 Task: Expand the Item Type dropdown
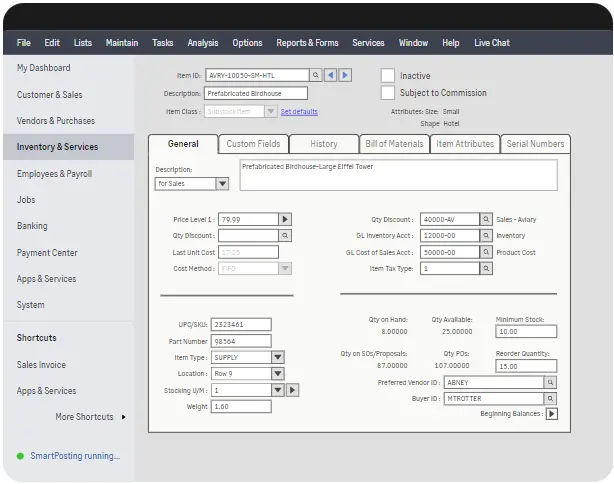(x=278, y=357)
